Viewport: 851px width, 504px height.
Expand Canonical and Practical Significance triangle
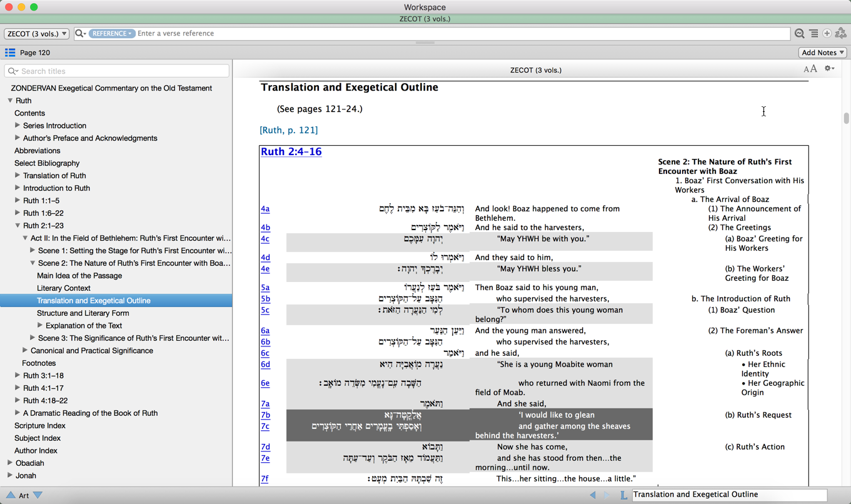click(x=25, y=351)
